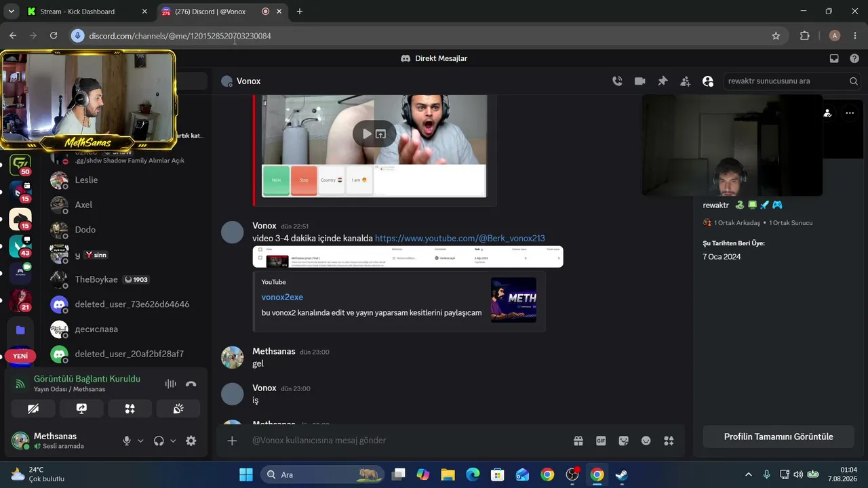
Task: Open Discord help icon
Action: (854, 58)
